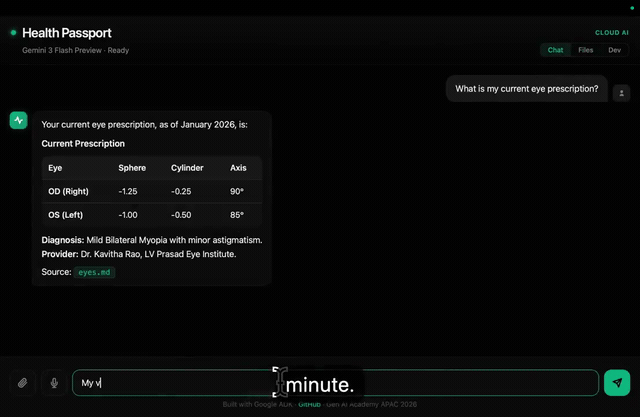Click the OD (Right) table row
This screenshot has height=417, width=640.
[152, 191]
